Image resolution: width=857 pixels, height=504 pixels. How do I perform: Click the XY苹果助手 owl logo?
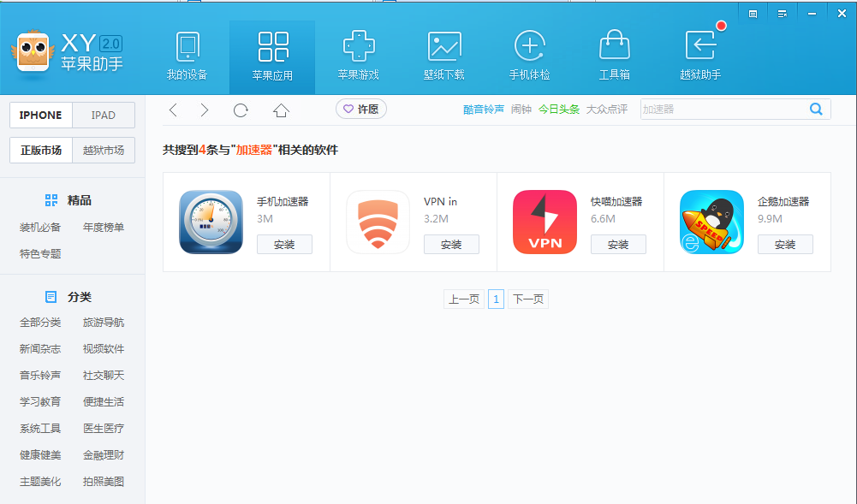point(33,51)
